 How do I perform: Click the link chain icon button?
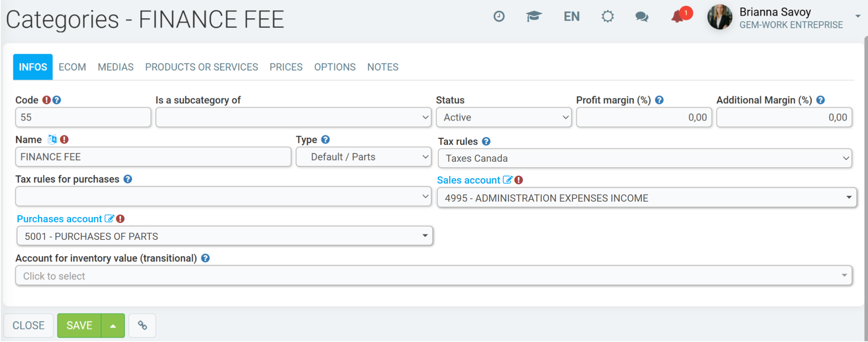[142, 325]
